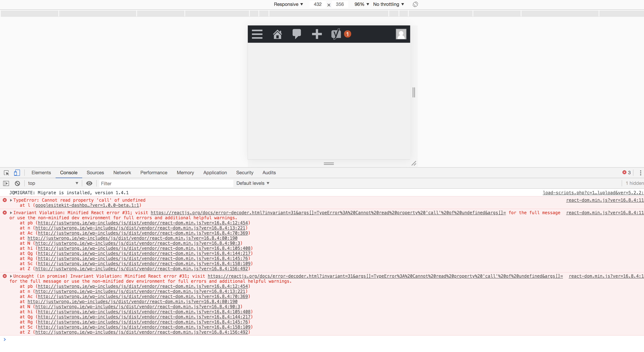Image resolution: width=644 pixels, height=352 pixels.
Task: Toggle device toolbar icon
Action: click(x=17, y=173)
